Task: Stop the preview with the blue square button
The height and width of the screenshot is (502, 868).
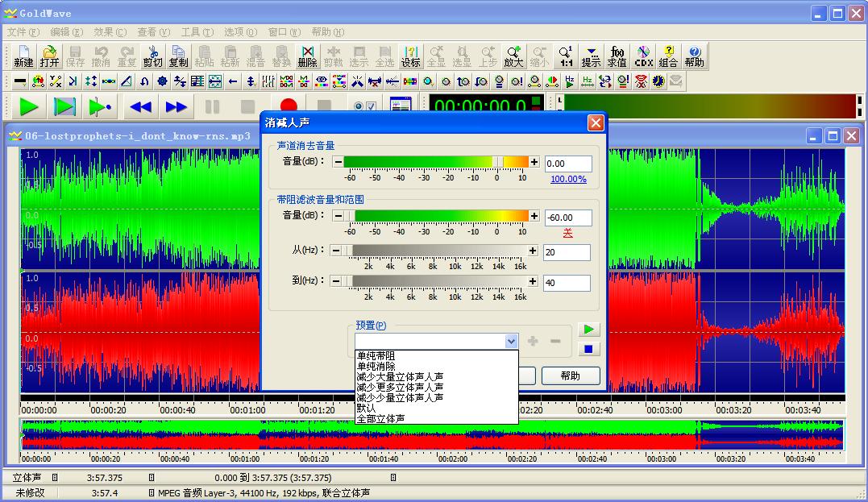Action: 588,349
